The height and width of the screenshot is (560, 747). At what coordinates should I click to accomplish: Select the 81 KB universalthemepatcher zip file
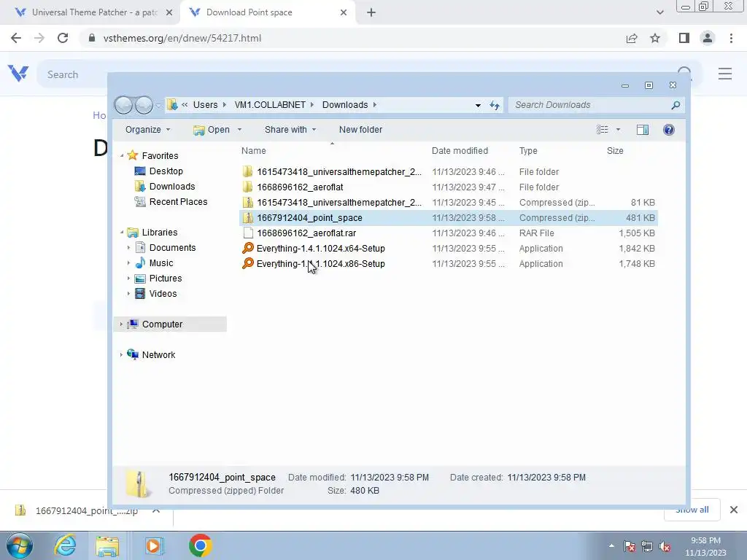point(448,203)
